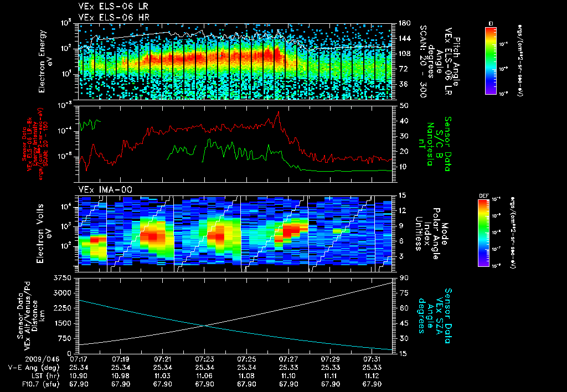Click the EI color bar legend
The width and height of the screenshot is (567, 392).
(491, 60)
